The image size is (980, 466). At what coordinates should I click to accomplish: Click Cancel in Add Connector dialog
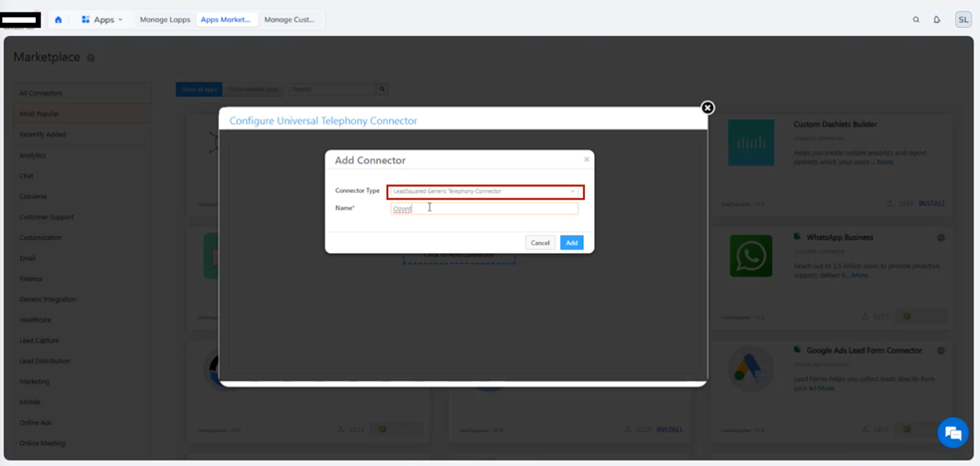540,243
